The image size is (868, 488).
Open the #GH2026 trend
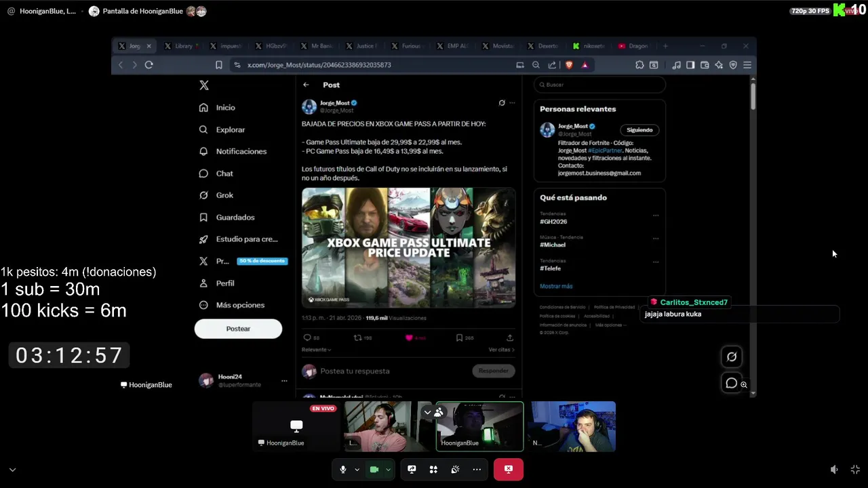[x=553, y=222]
